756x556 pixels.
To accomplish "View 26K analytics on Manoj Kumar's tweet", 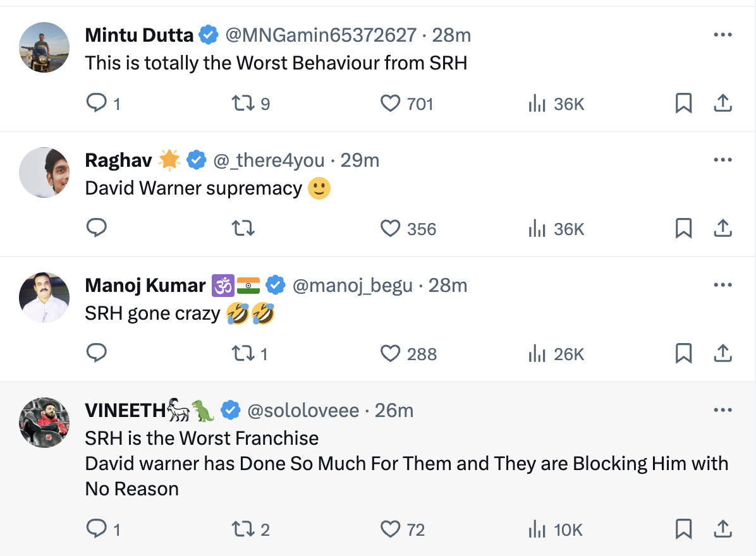I will pos(556,353).
